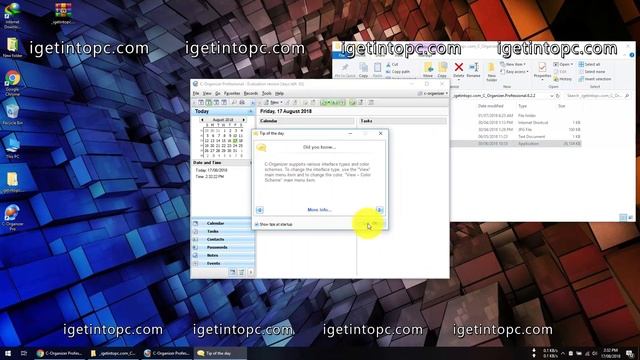Follow the More info link in tip dialog
The width and height of the screenshot is (640, 360).
click(319, 210)
